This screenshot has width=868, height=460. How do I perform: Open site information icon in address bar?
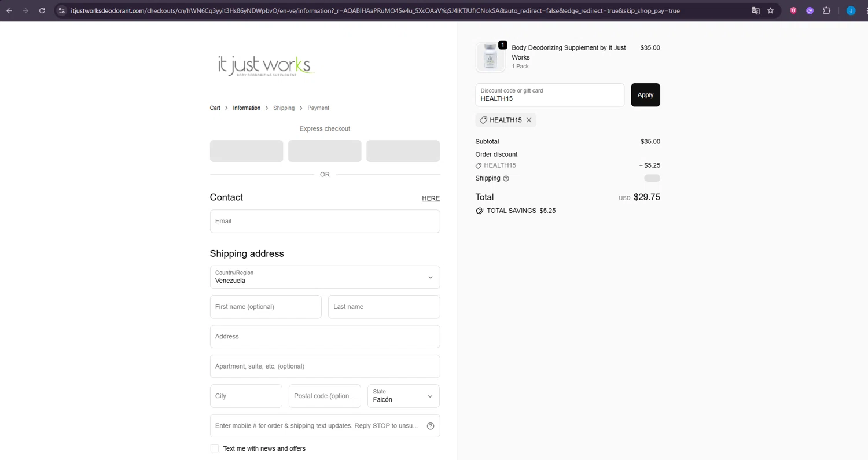pos(62,10)
